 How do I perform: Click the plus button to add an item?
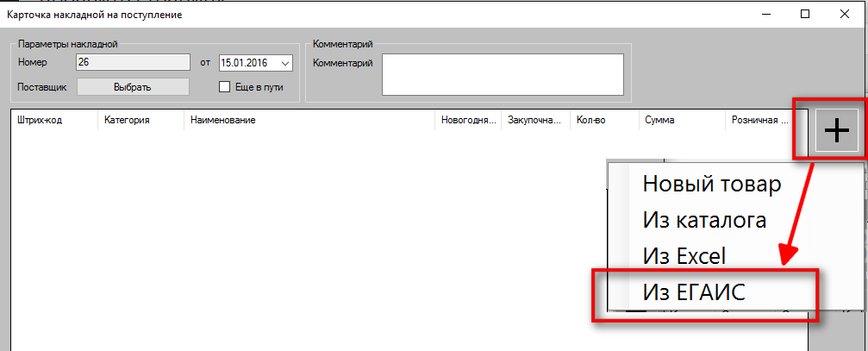[x=836, y=131]
